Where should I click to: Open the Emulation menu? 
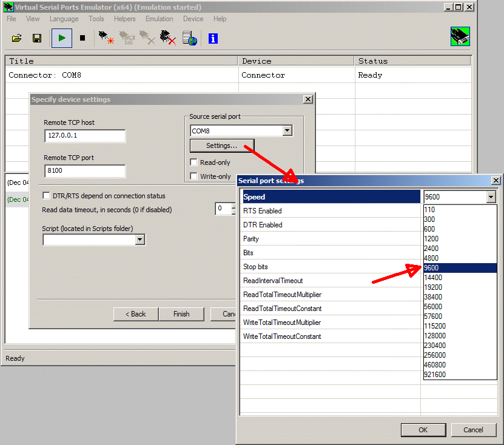click(x=159, y=19)
